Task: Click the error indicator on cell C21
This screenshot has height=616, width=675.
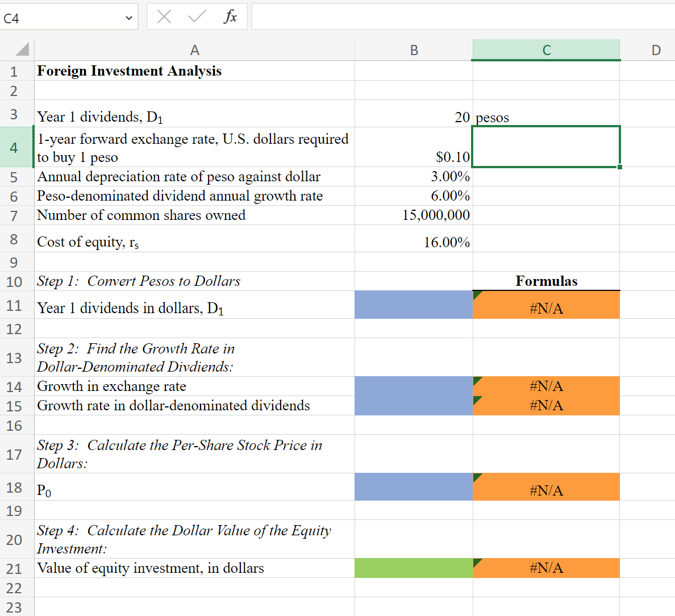Action: 476,563
